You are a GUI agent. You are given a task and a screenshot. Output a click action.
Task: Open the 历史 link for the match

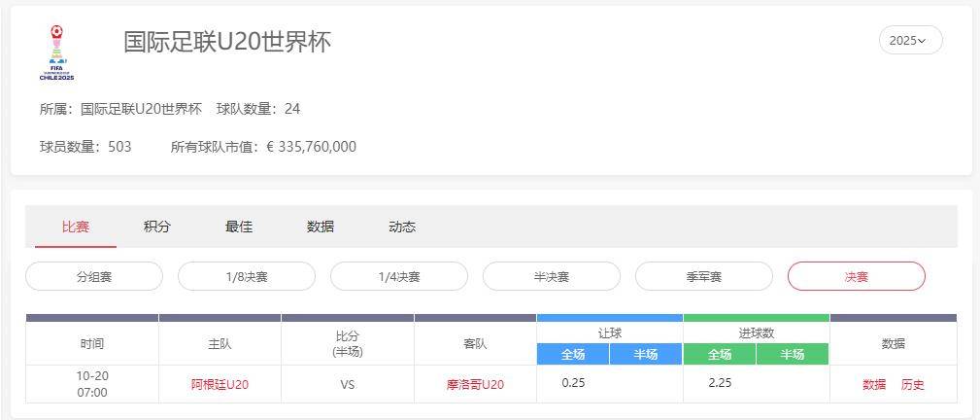tap(913, 384)
